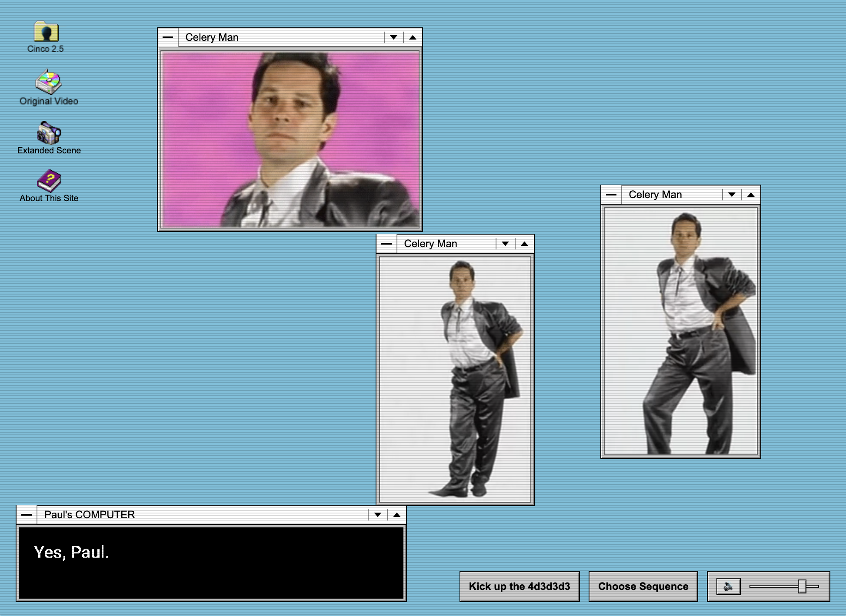
Task: Click dash icon on middle Celery Man window
Action: (386, 244)
